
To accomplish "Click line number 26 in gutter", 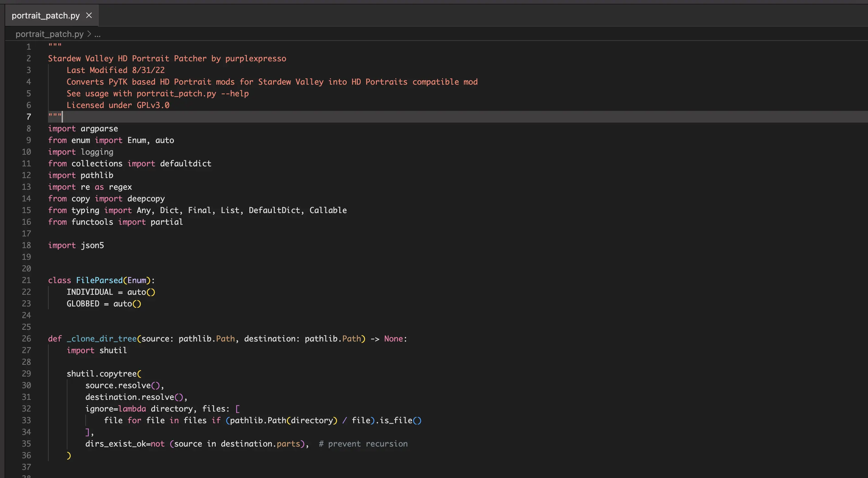I will [26, 338].
